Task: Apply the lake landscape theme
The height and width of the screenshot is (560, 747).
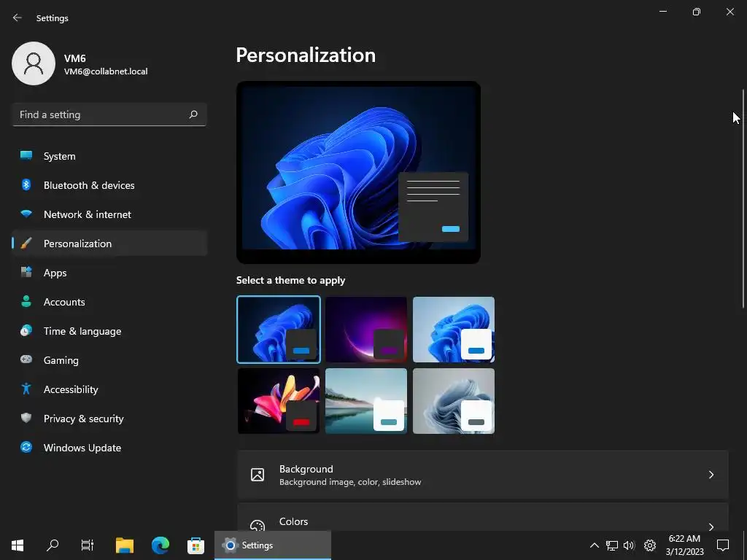Action: (x=366, y=401)
